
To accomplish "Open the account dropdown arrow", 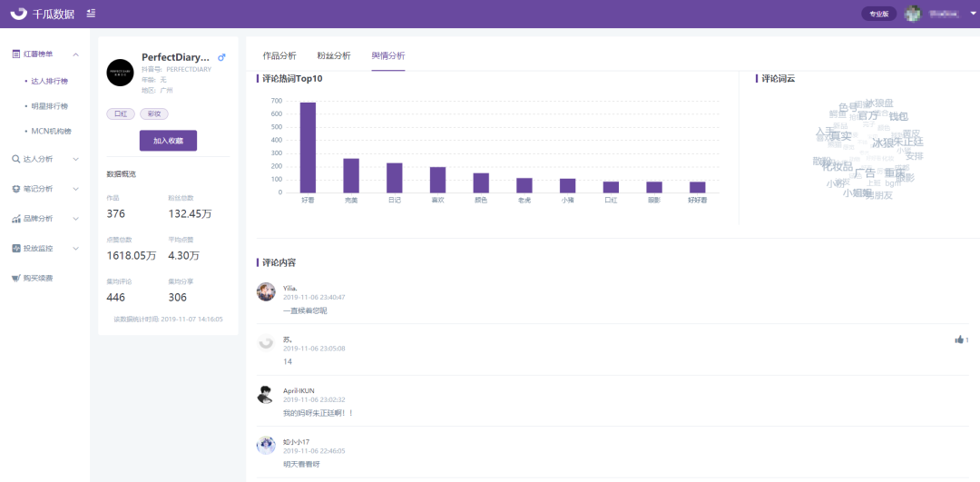I will 973,13.
